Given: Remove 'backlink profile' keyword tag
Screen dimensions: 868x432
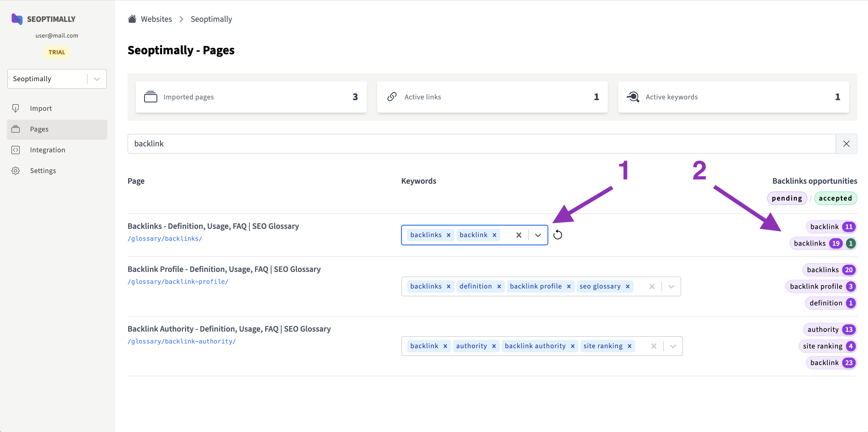Looking at the screenshot, I should pos(569,286).
